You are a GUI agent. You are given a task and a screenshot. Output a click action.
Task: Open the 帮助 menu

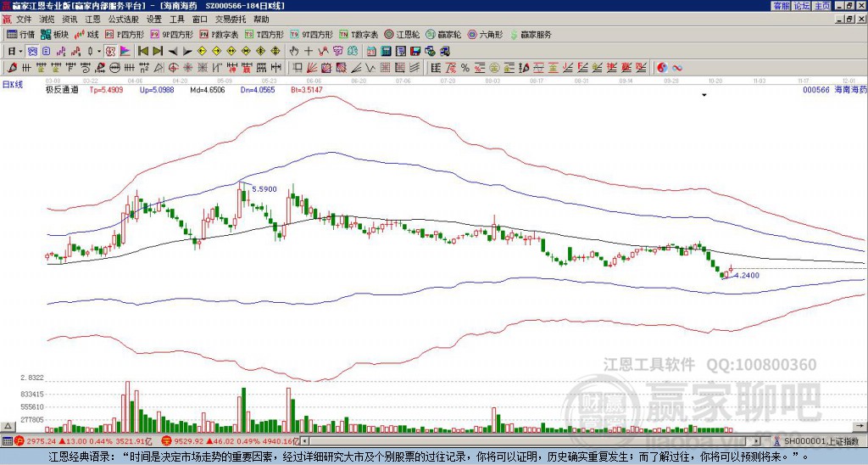tap(261, 20)
